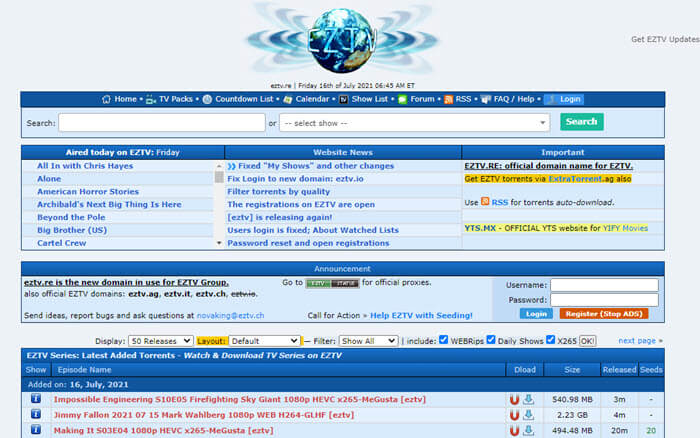Screen dimensions: 700x438
Task: Open American Horror Stories show link
Action: 88,192
